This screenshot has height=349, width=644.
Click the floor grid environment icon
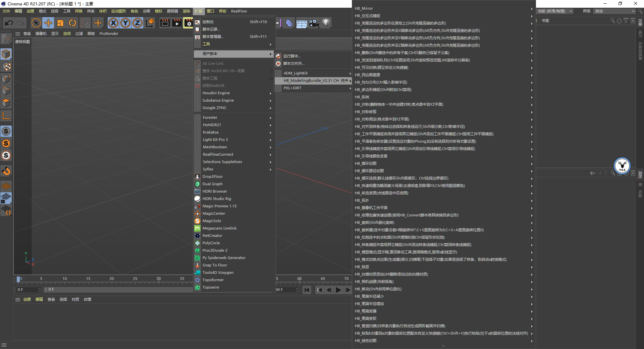(x=301, y=23)
